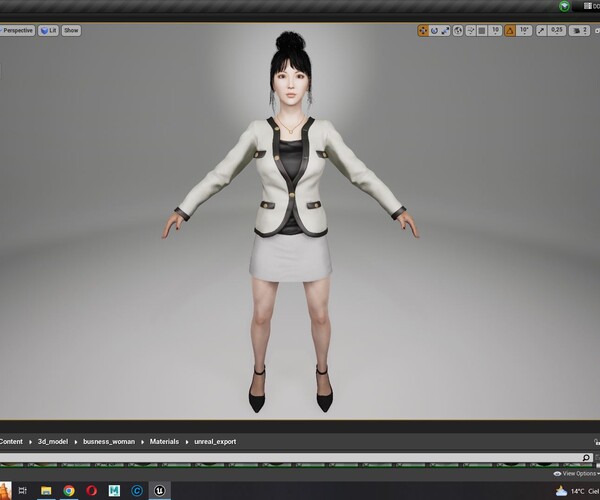This screenshot has height=500, width=600.
Task: Open the blue C app in taskbar
Action: pyautogui.click(x=137, y=490)
